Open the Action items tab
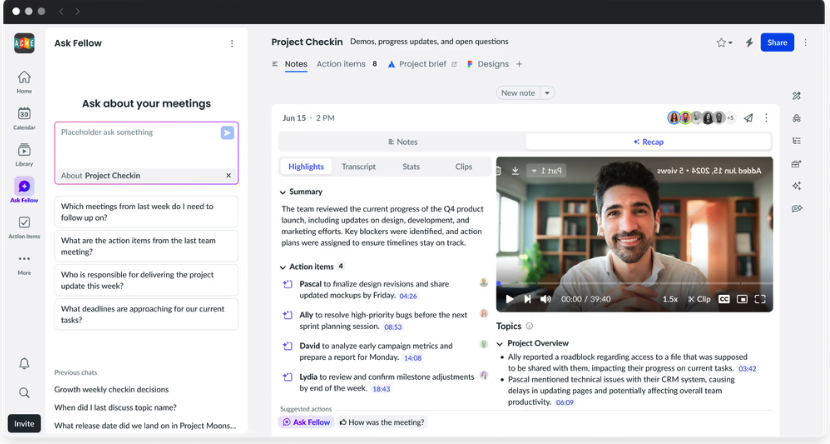Image resolution: width=830 pixels, height=444 pixels. 347,64
